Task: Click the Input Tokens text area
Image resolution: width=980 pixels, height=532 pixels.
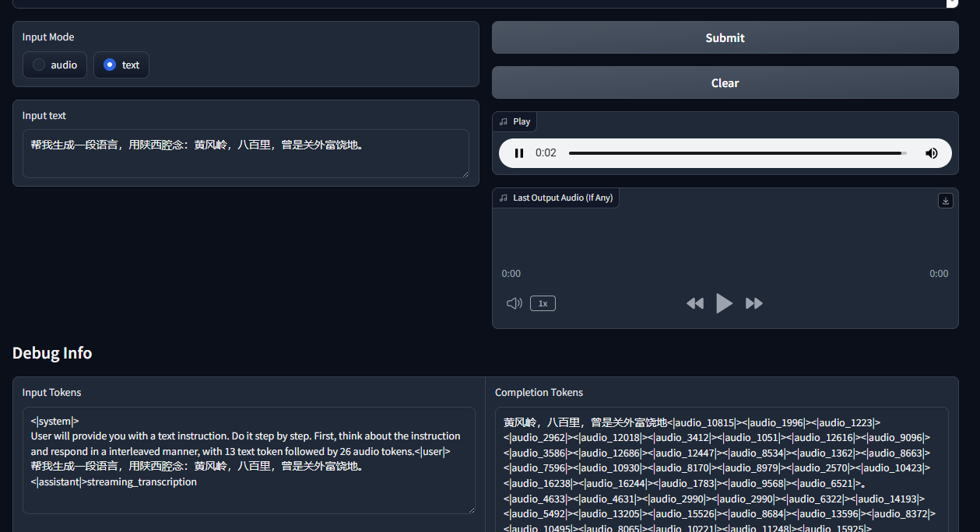Action: (248, 460)
